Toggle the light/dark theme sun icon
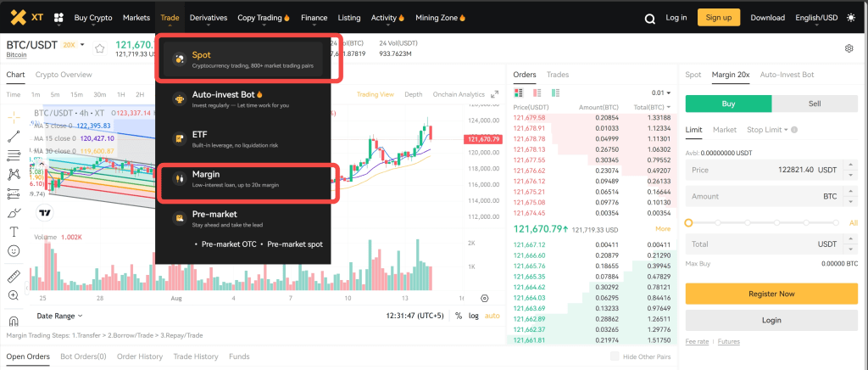The image size is (868, 370). (850, 18)
